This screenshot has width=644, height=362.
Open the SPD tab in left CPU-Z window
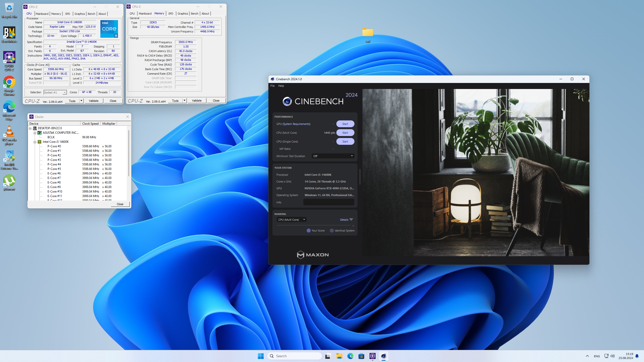(67, 14)
